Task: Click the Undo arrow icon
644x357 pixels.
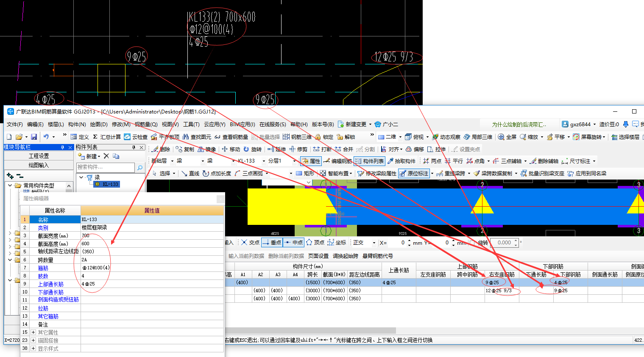Action: [46, 137]
